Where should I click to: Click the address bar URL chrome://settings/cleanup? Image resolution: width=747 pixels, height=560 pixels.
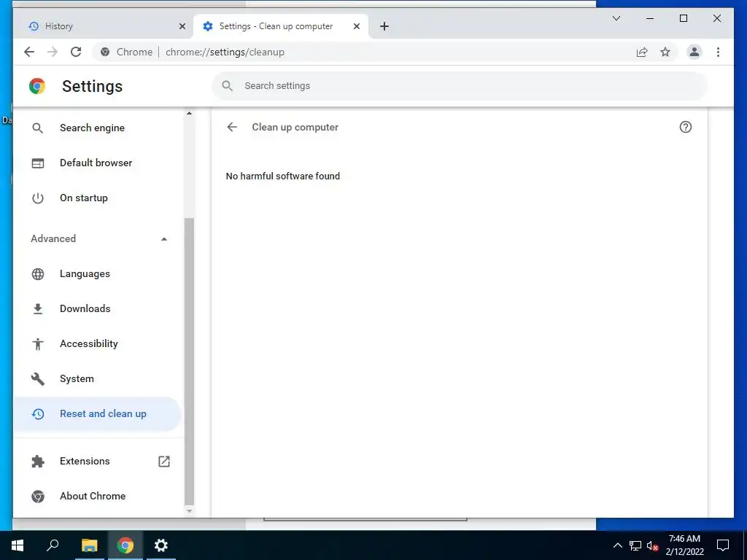[x=225, y=52]
